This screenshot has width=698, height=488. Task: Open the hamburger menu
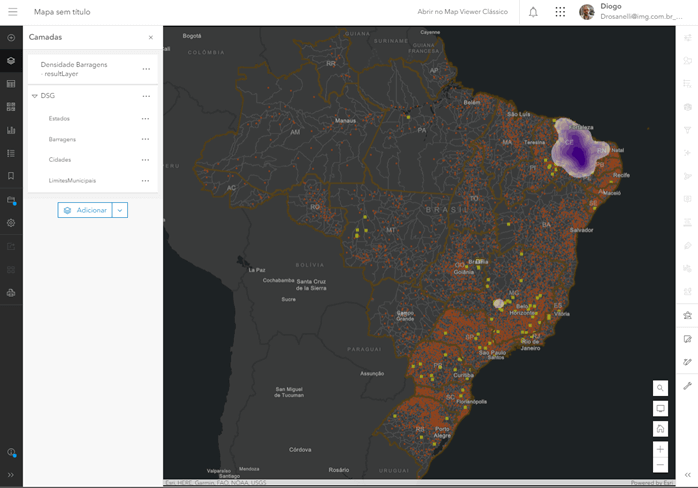coord(12,12)
